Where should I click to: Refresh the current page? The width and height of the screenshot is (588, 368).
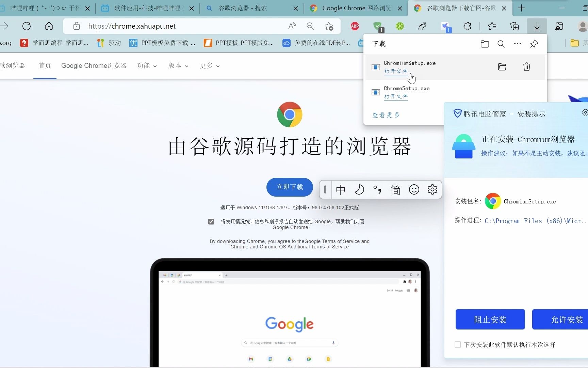27,26
